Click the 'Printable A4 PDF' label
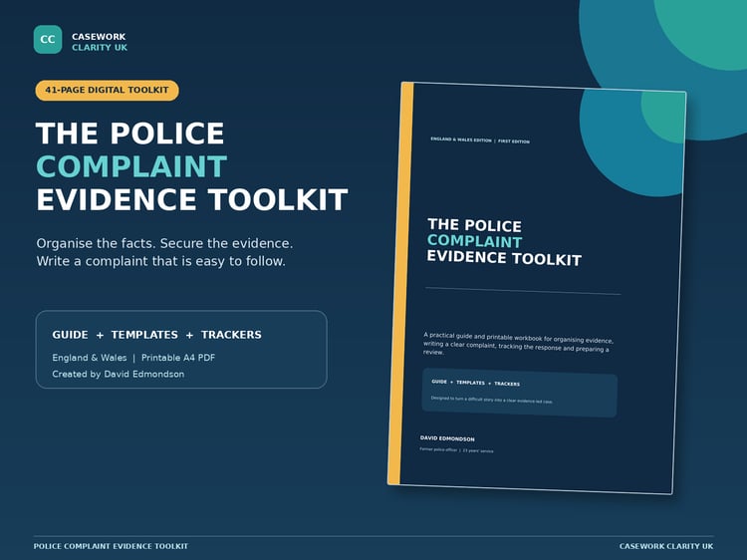 click(178, 358)
